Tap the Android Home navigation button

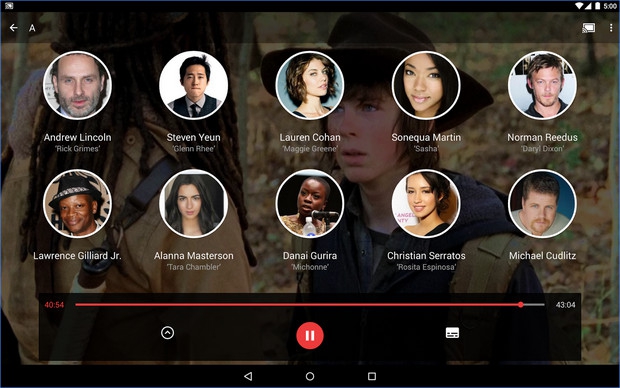tap(310, 376)
